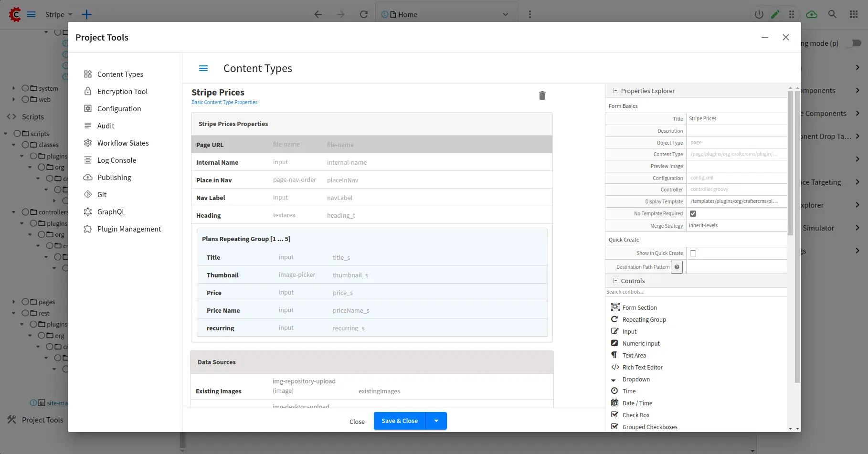Open Plugin Management in Project Tools
Viewport: 868px width, 454px height.
(x=129, y=229)
